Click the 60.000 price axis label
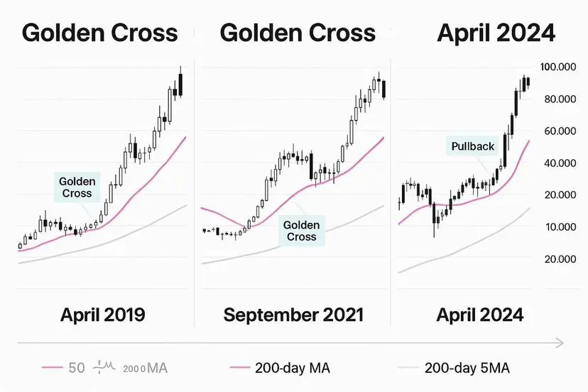This screenshot has width=588, height=392. click(x=557, y=131)
